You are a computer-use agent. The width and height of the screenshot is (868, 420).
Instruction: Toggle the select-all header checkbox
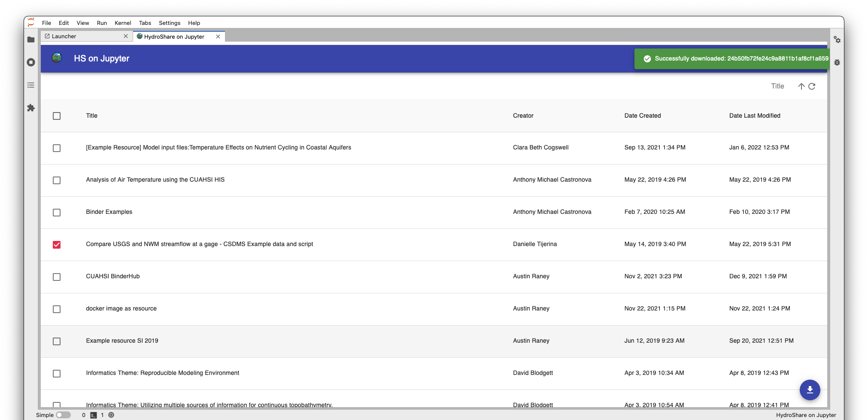pyautogui.click(x=57, y=116)
